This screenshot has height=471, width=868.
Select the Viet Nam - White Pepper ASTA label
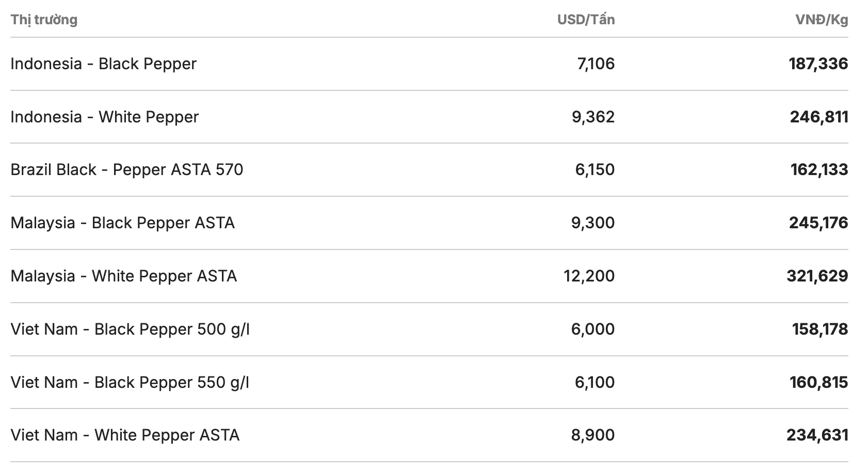coord(125,435)
